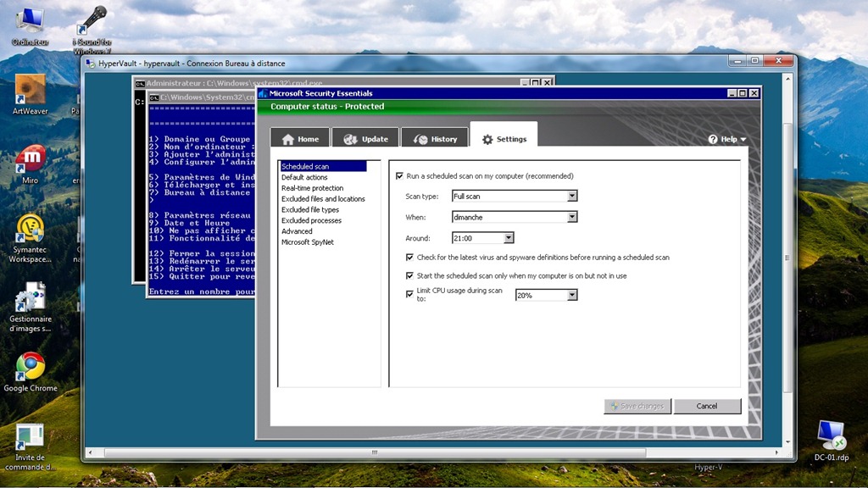868x488 pixels.
Task: Select Real-time protection in settings list
Action: pos(312,188)
